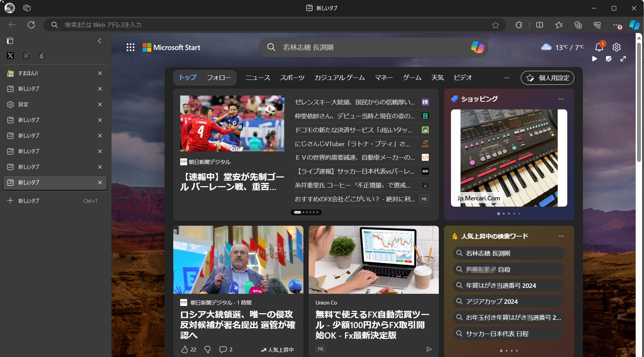Open the ゼレンスキー大統領 headline
Viewport: 644px width, 357px height.
355,102
